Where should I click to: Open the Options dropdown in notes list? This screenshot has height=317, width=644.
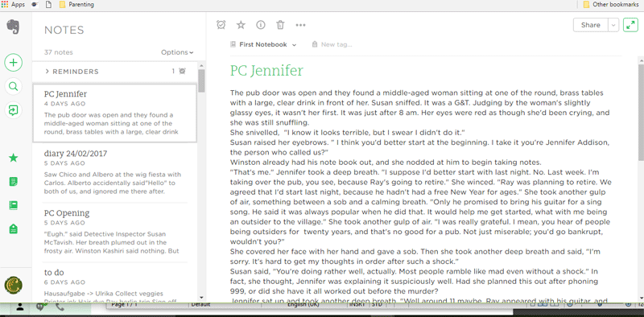point(177,52)
